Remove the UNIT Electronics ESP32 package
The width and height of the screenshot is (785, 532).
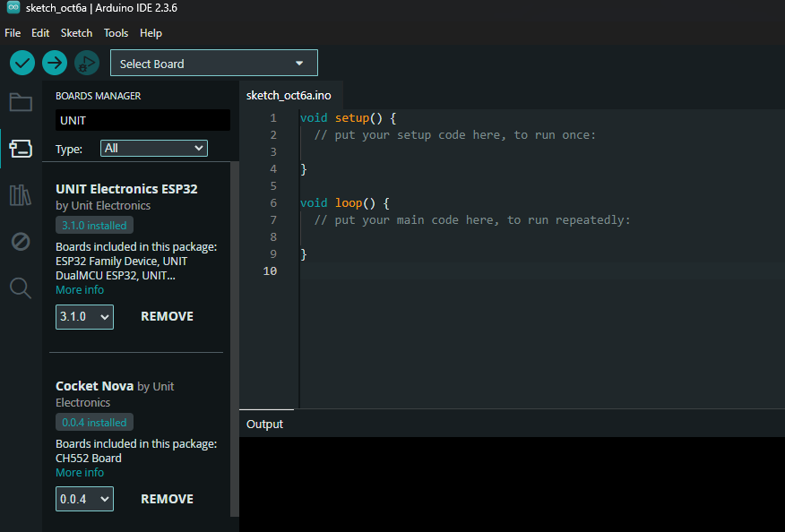167,316
